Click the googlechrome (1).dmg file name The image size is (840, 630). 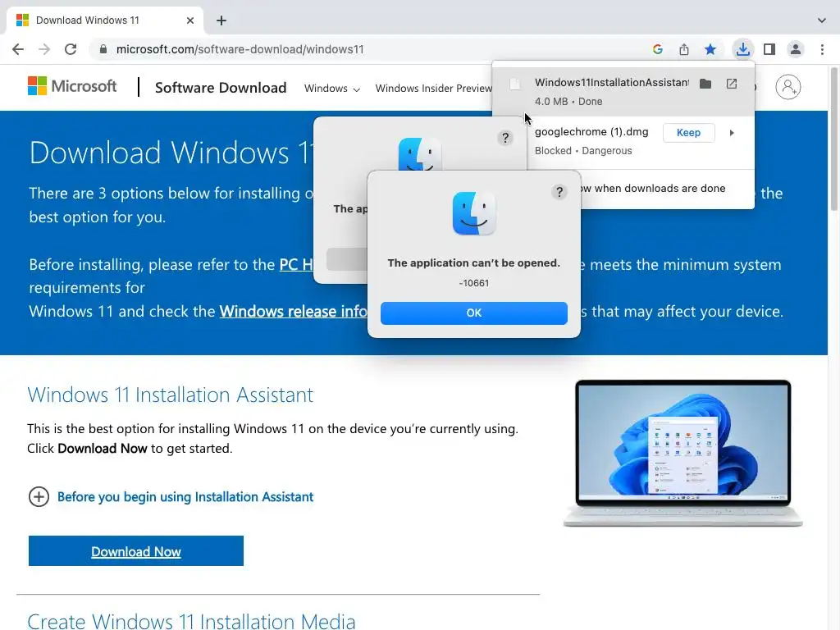[x=591, y=132]
